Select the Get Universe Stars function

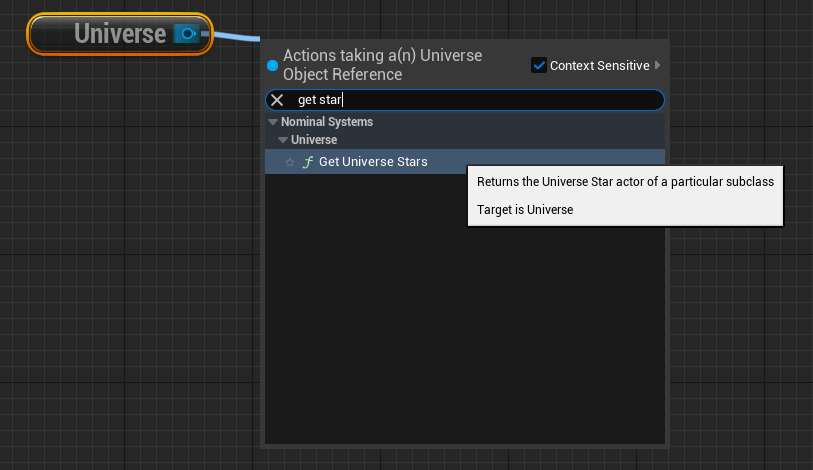coord(465,162)
